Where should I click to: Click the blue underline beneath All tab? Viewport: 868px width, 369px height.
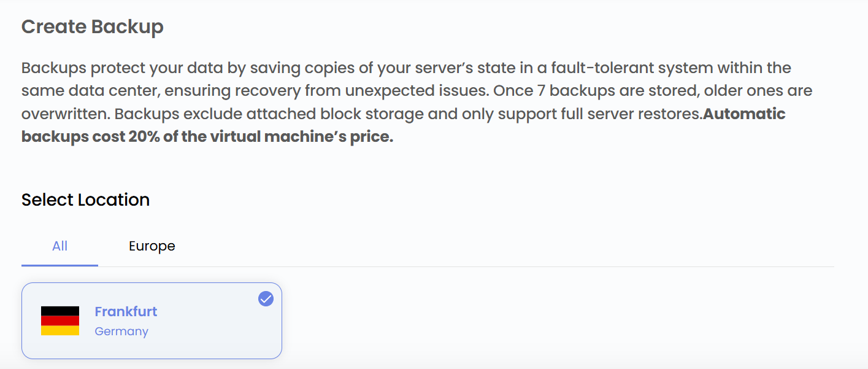[x=60, y=265]
